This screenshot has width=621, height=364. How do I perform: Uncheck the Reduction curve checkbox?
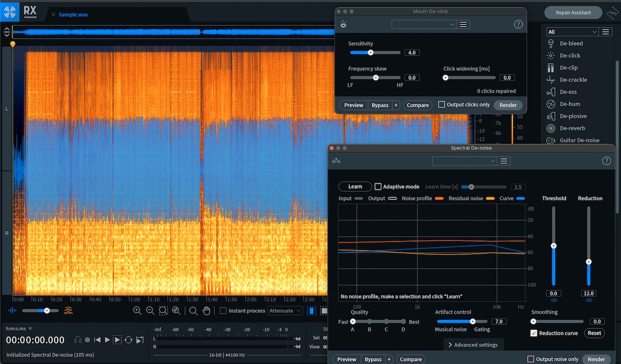point(533,333)
